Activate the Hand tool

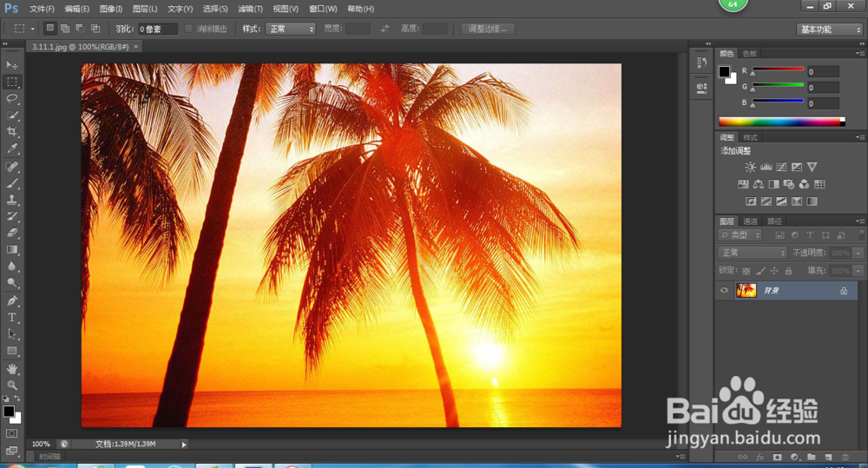(x=11, y=369)
